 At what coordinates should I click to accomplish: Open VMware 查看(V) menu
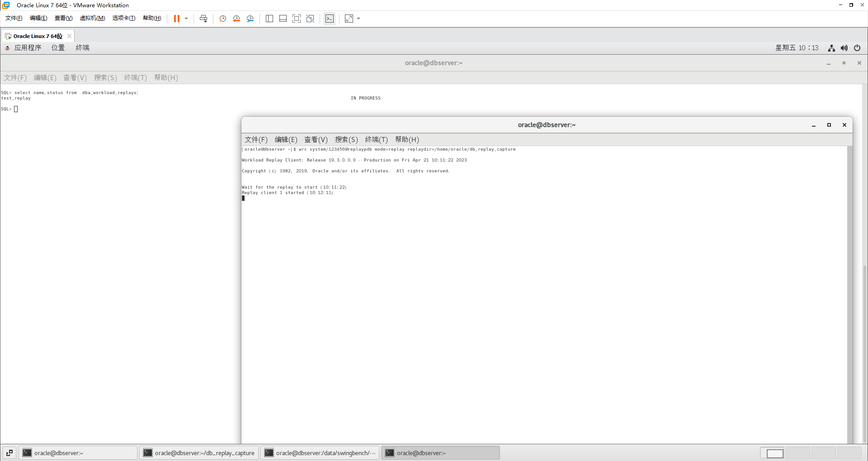click(x=63, y=18)
